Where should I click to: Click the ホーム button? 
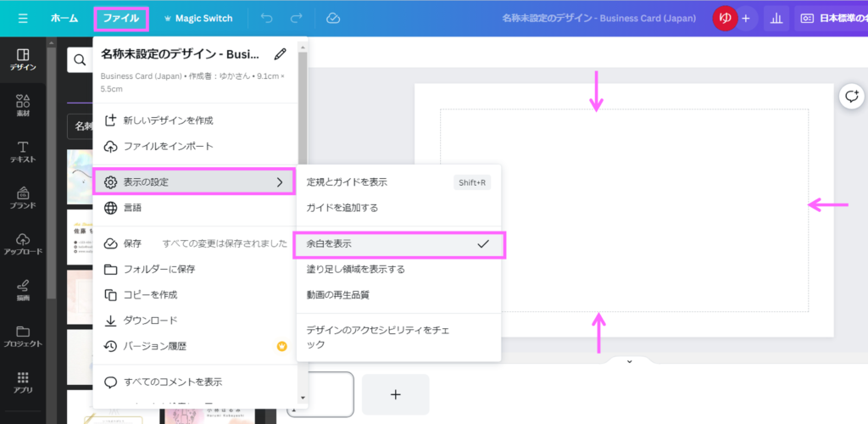pyautogui.click(x=64, y=18)
